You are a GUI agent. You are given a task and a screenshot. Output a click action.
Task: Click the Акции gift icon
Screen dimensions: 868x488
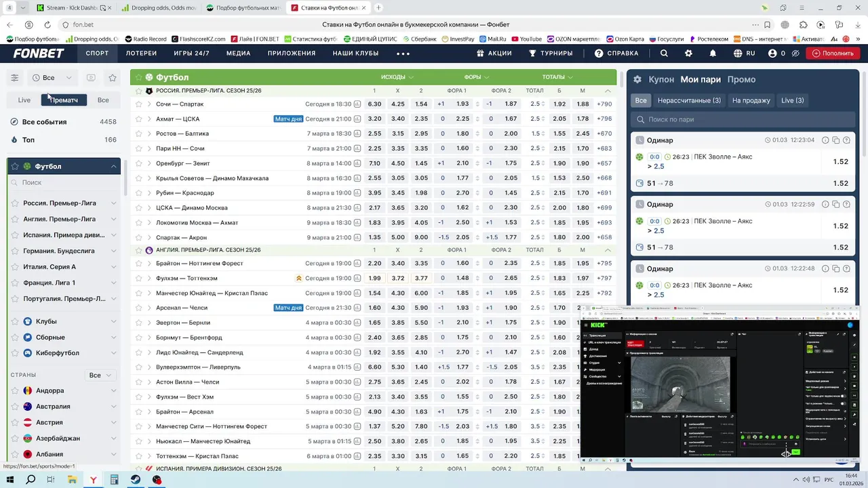480,53
